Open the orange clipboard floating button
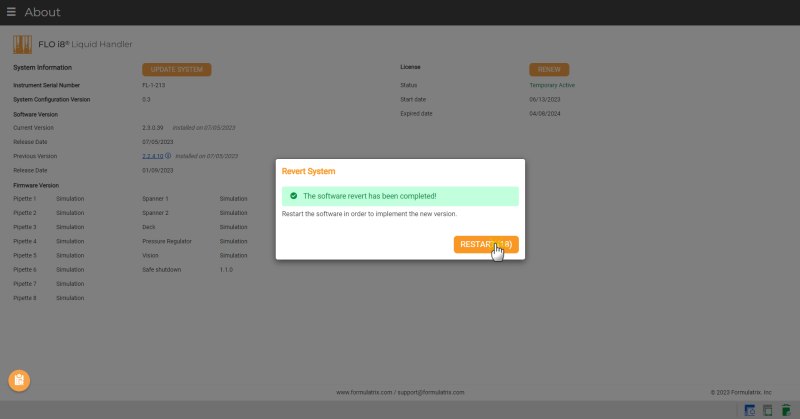This screenshot has height=419, width=800. click(x=19, y=380)
